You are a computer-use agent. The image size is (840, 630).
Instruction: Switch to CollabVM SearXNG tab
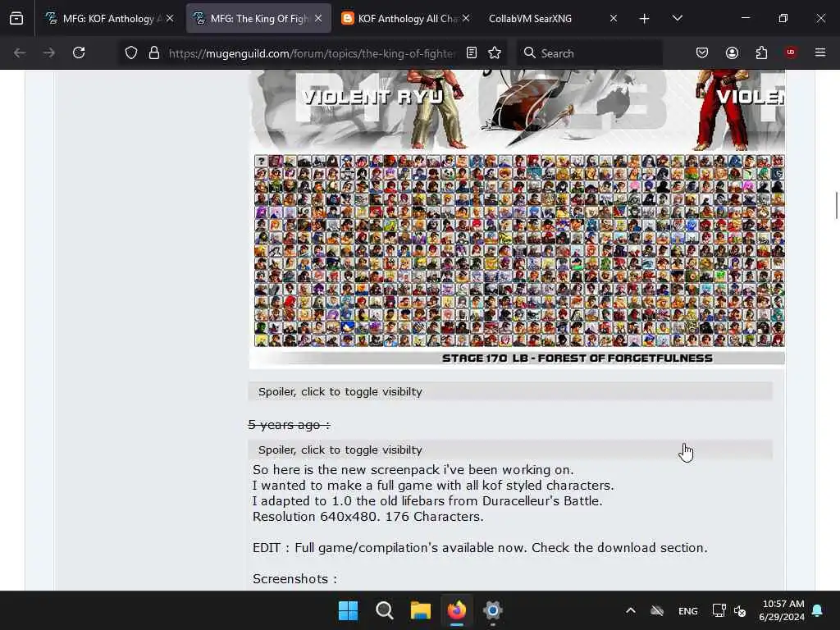552,19
